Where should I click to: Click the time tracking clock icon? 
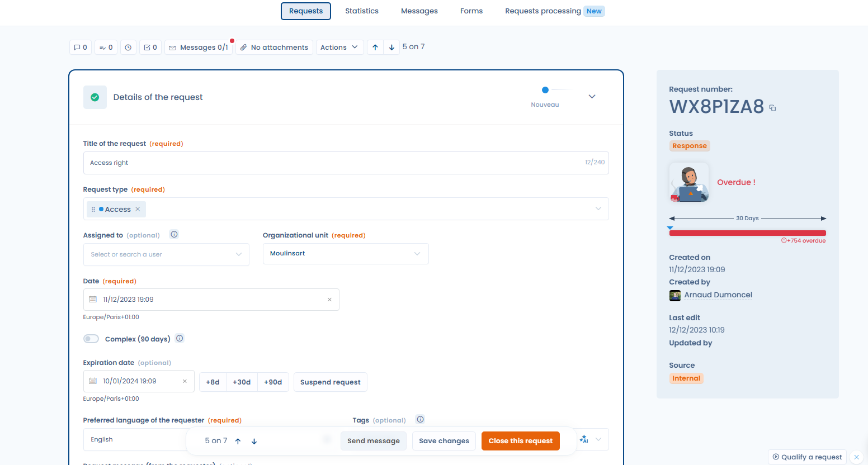[128, 47]
